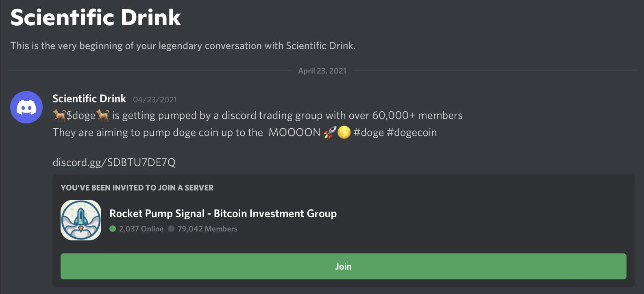Click the "You've been invited to join a server" heading

[x=137, y=188]
